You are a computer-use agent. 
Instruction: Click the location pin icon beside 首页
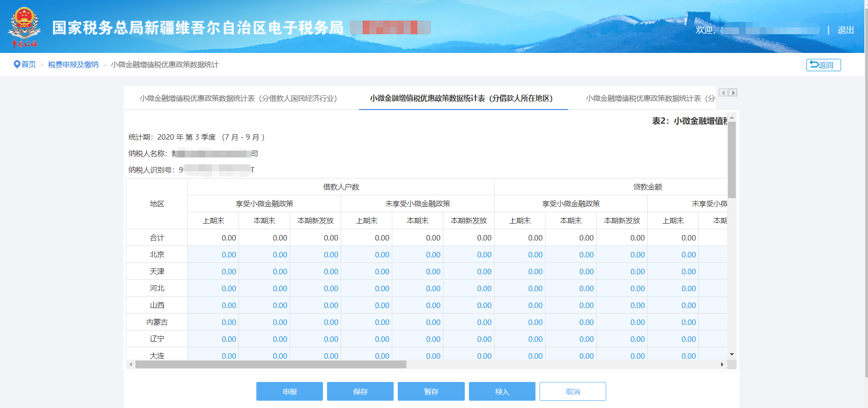[x=17, y=64]
